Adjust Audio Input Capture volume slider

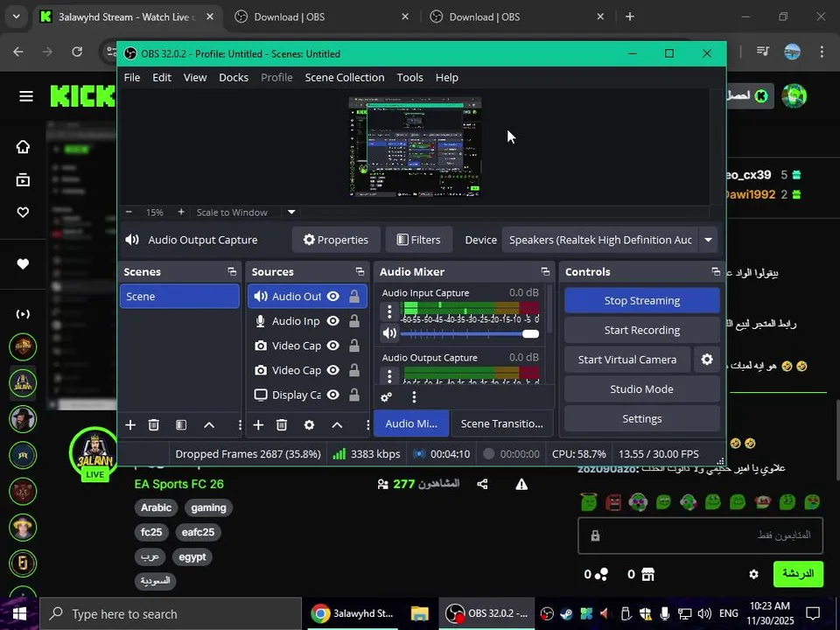(x=470, y=333)
